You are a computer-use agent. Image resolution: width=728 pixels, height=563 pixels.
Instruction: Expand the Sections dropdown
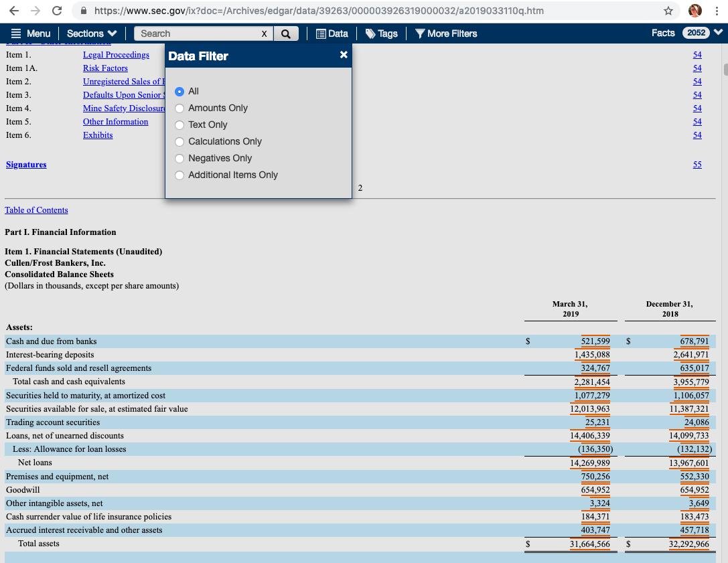92,33
